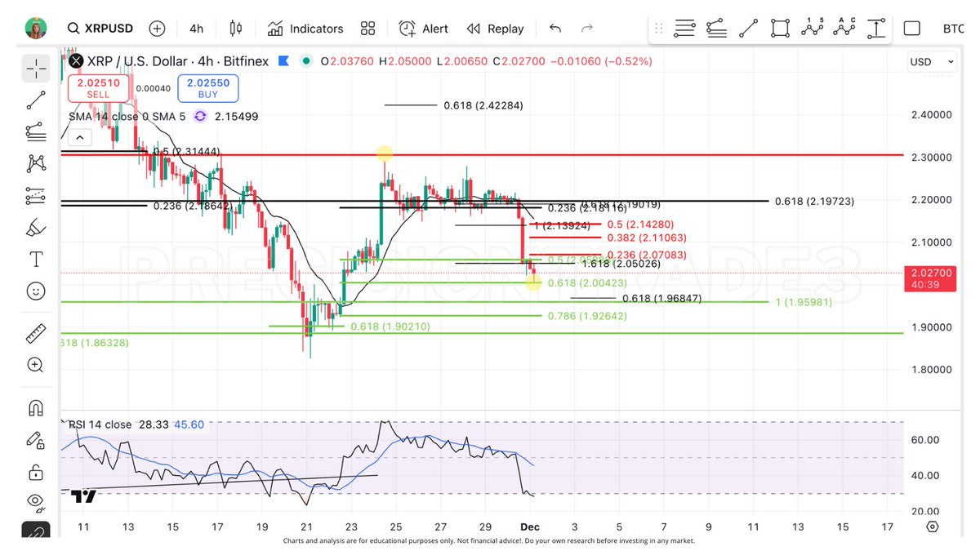The height and width of the screenshot is (551, 980).
Task: Open the Indicators dialog
Action: click(x=305, y=29)
